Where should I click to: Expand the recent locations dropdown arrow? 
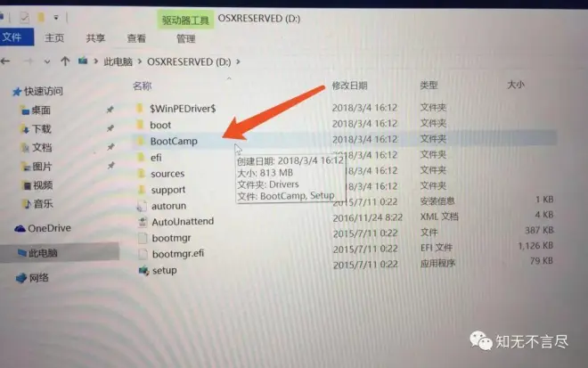(47, 61)
